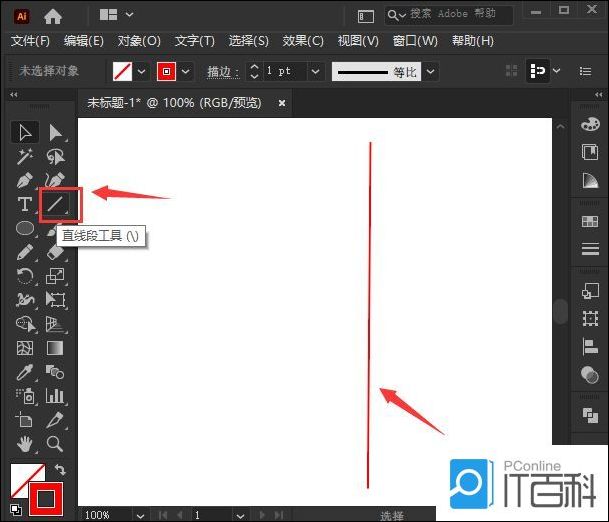
Task: Choose the Lasso tool
Action: pyautogui.click(x=55, y=157)
